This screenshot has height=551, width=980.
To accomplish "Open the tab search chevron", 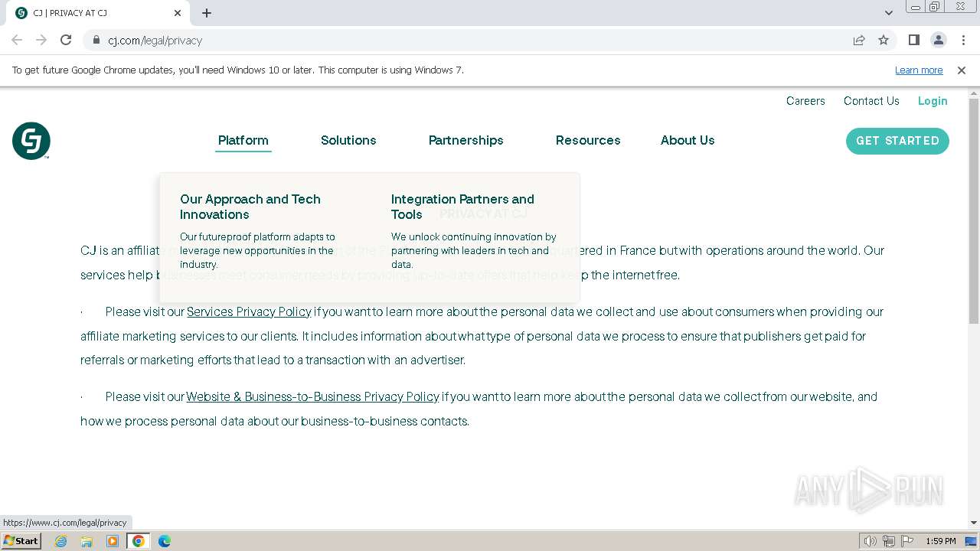I will tap(889, 13).
